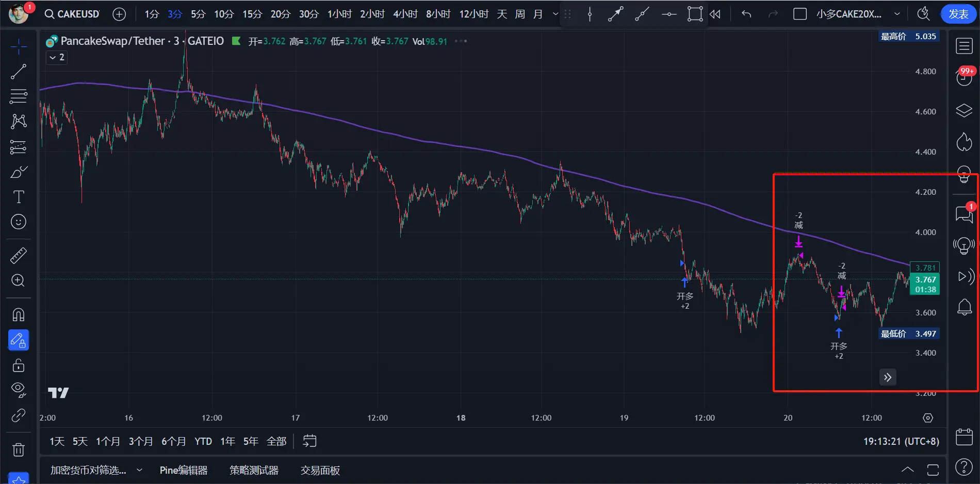
Task: Open the emoji icons tool
Action: point(19,222)
